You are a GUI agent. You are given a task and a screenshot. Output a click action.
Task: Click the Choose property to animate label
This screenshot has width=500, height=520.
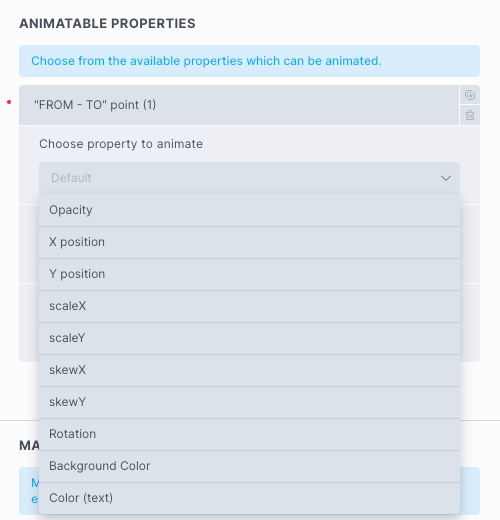[x=121, y=144]
